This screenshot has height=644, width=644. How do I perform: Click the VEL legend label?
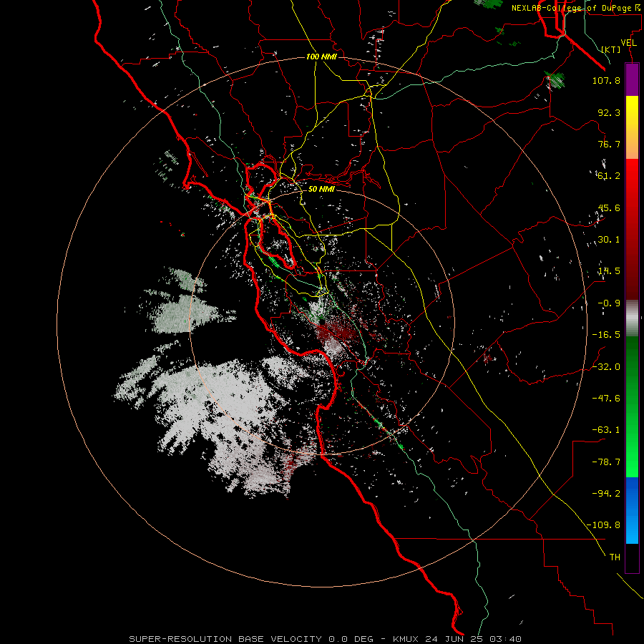click(x=628, y=43)
